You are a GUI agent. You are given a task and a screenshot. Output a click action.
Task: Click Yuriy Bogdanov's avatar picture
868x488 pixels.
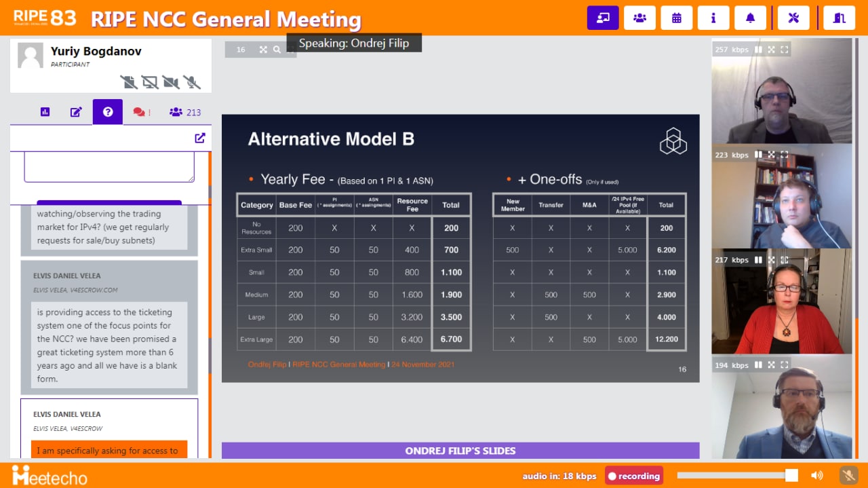[x=31, y=56]
